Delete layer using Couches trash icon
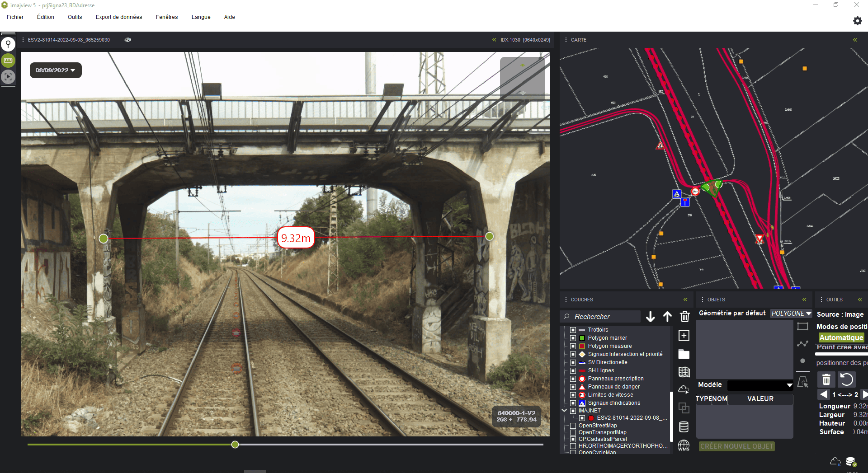The width and height of the screenshot is (868, 473). [685, 317]
